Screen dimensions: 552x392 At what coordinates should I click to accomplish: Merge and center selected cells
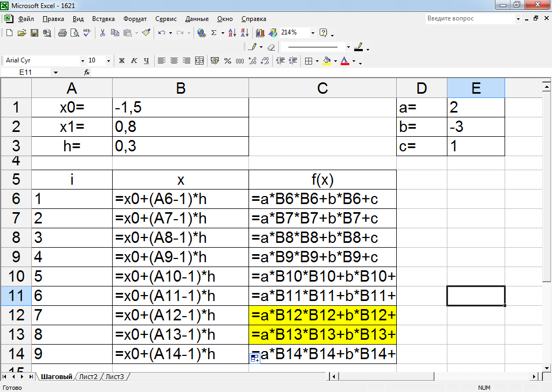pyautogui.click(x=199, y=61)
